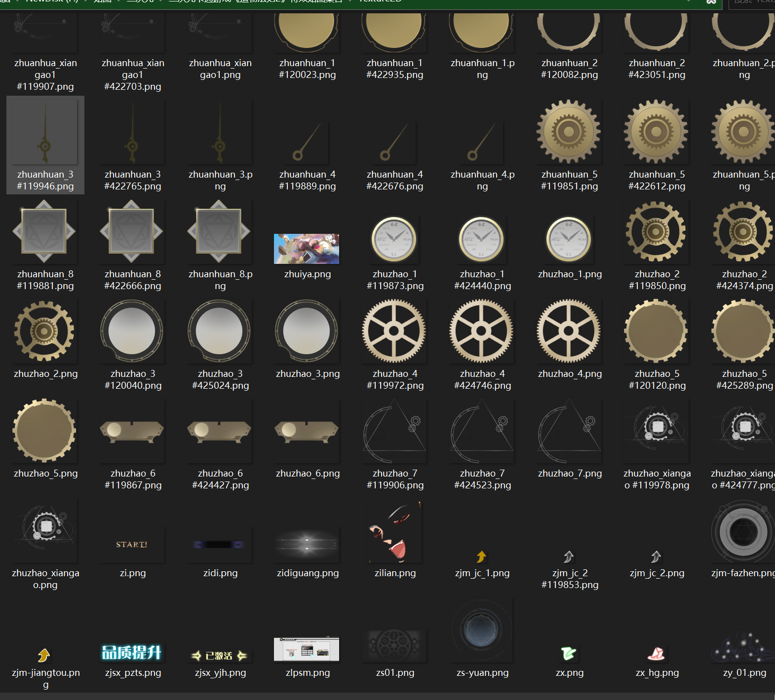The height and width of the screenshot is (700, 775).
Task: Pick the zhuanhuan_4.png file
Action: pyautogui.click(x=482, y=143)
